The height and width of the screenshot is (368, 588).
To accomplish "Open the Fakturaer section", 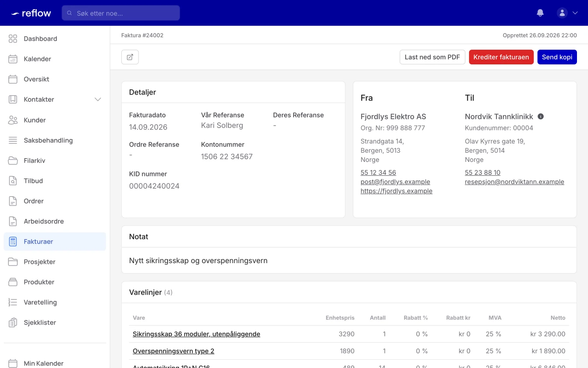I will click(x=55, y=241).
